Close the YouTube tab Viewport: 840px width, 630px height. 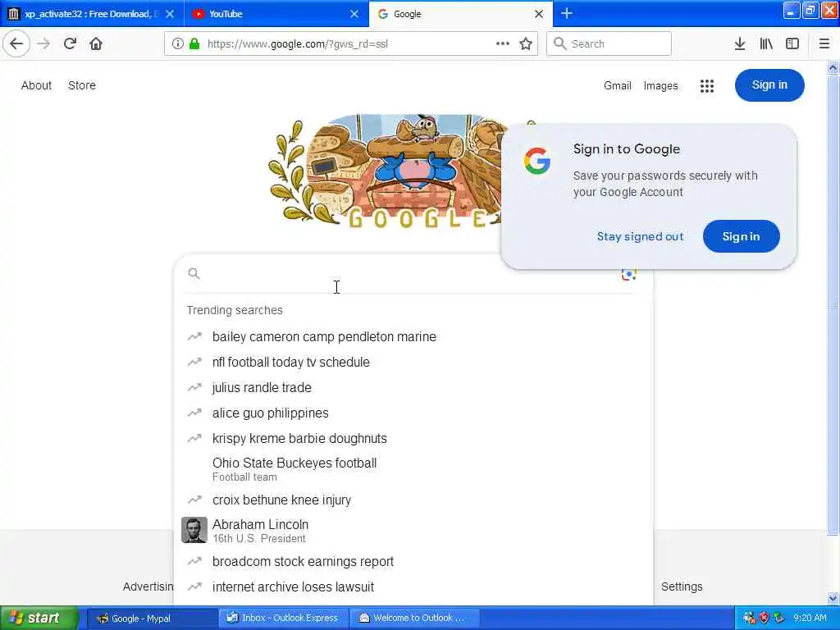click(354, 14)
